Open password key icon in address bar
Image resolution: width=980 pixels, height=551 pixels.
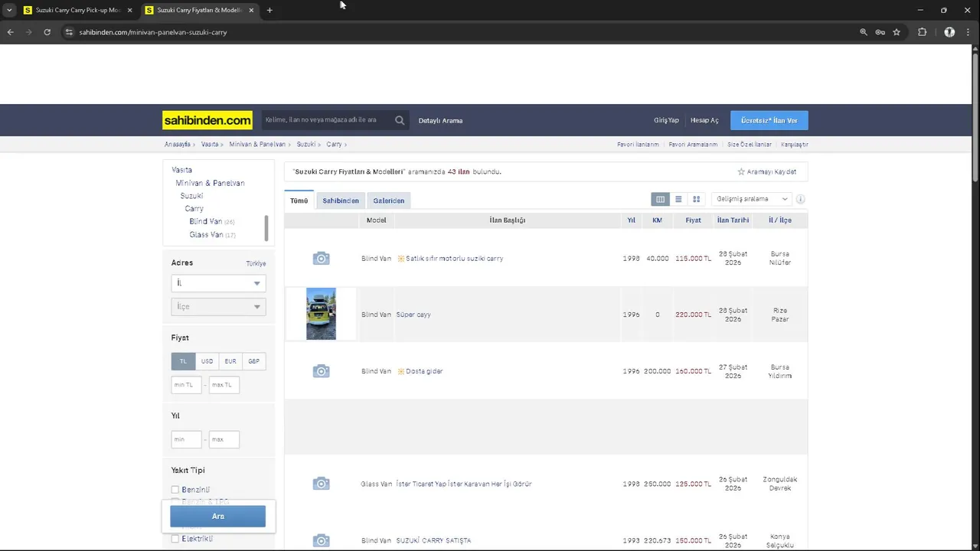coord(880,32)
